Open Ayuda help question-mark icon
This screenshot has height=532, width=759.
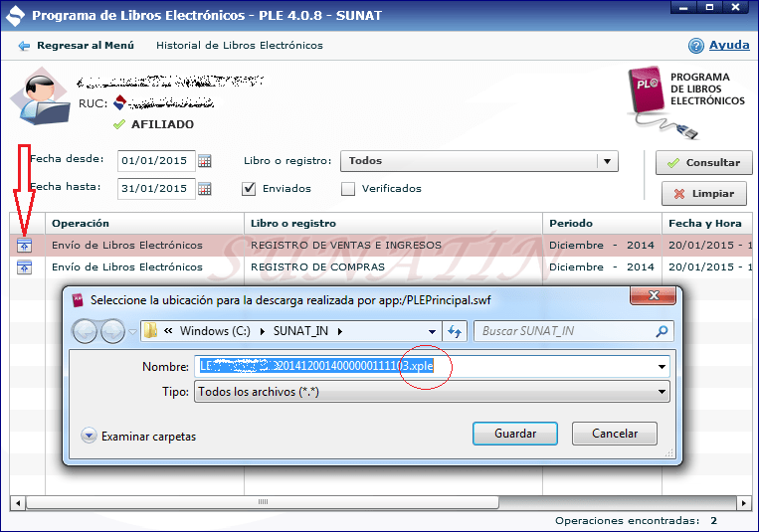pyautogui.click(x=695, y=46)
